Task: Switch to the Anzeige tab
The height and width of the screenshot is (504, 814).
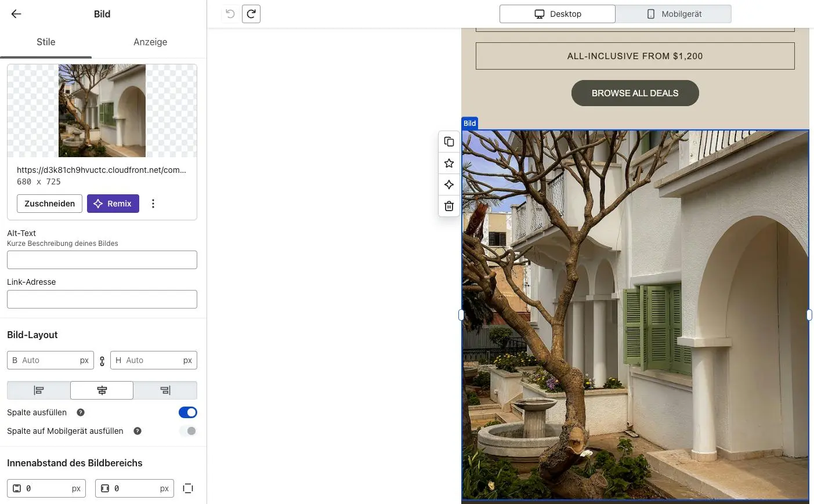Action: [x=150, y=42]
